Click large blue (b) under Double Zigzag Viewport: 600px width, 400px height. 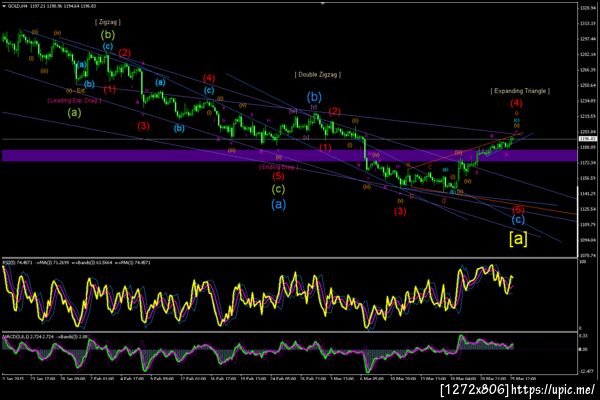tap(314, 97)
